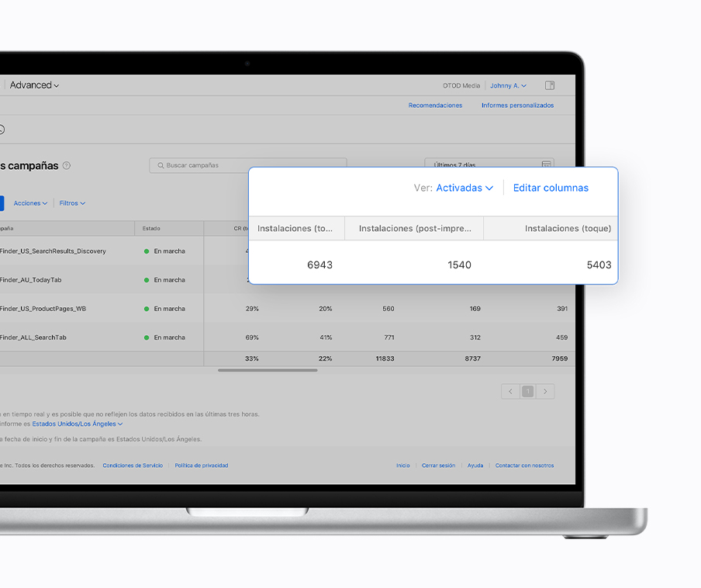Open the Advanced product dropdown
701x588 pixels.
[34, 85]
